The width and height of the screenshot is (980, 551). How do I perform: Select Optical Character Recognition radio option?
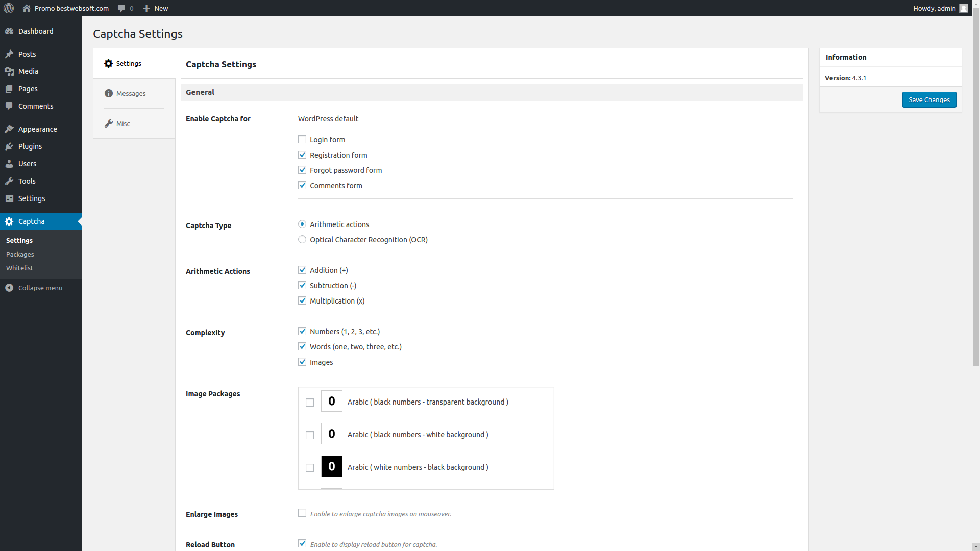(x=302, y=240)
